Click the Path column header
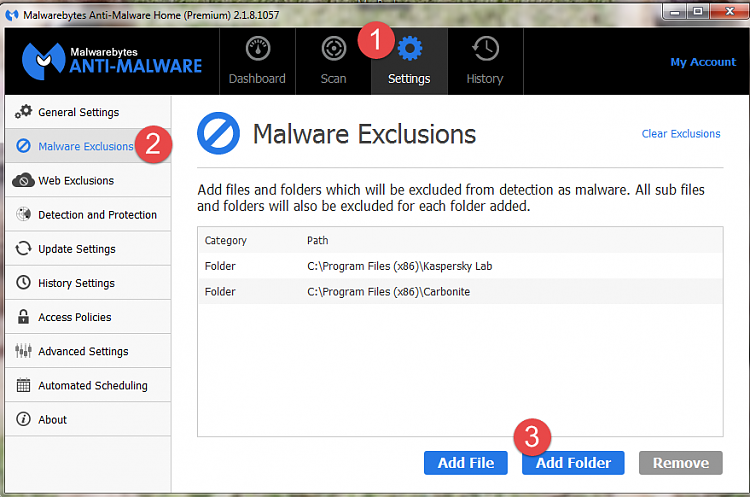This screenshot has width=750, height=497. click(x=318, y=240)
